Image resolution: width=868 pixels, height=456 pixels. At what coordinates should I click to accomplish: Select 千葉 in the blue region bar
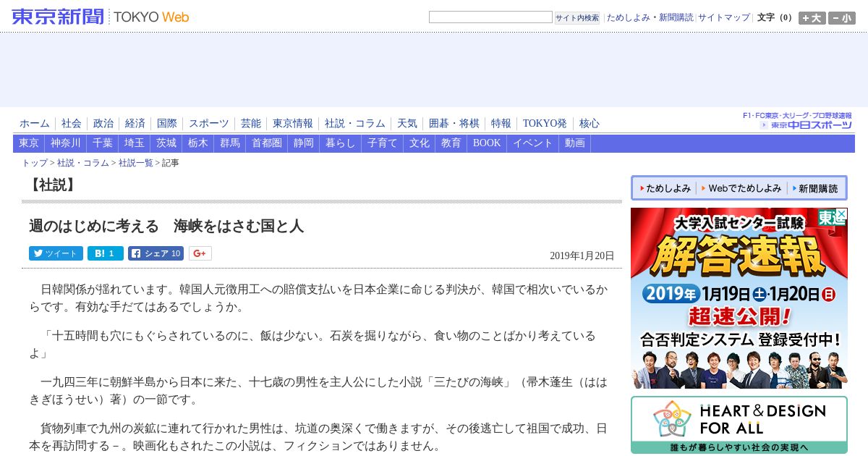pyautogui.click(x=103, y=143)
